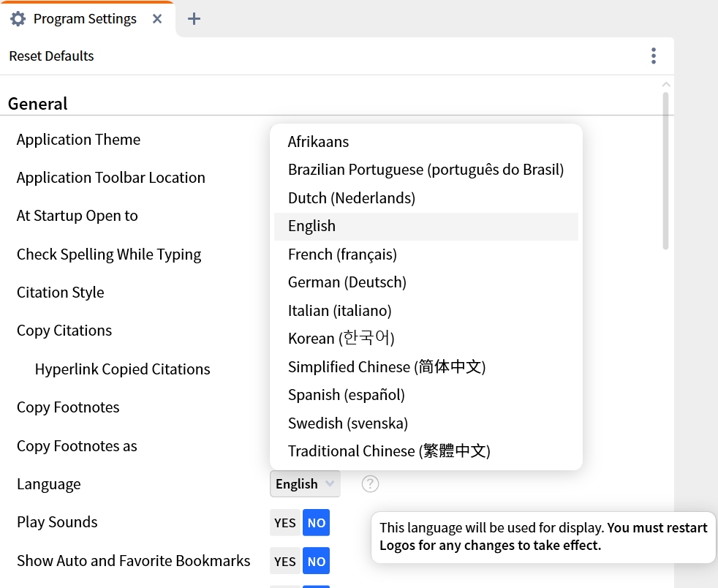718x588 pixels.
Task: Choose Afrikaans from the language list
Action: pos(426,142)
